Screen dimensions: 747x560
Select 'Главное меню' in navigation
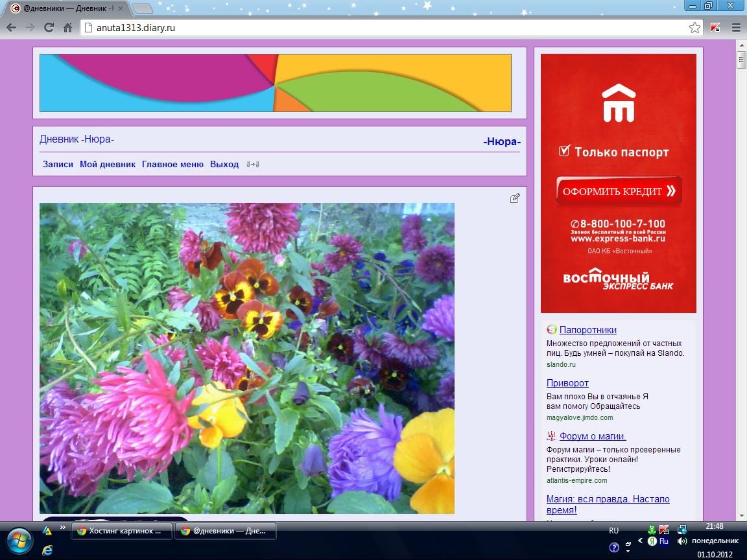pos(172,165)
